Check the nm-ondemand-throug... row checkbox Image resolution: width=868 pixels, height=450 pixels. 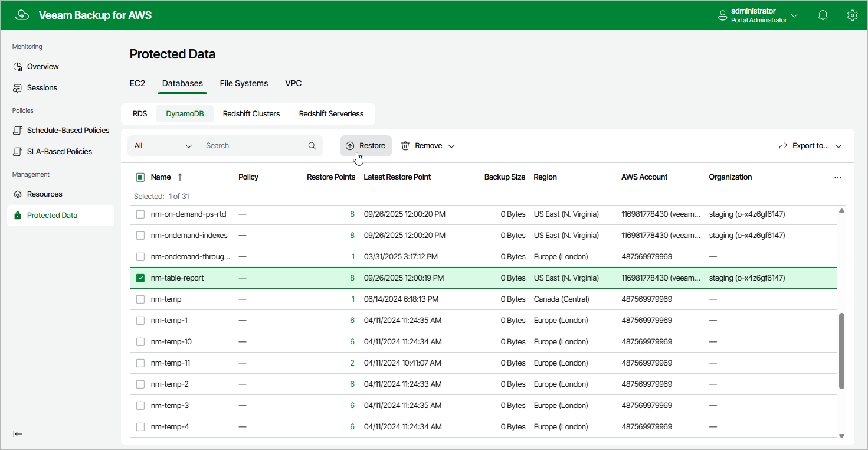(140, 257)
